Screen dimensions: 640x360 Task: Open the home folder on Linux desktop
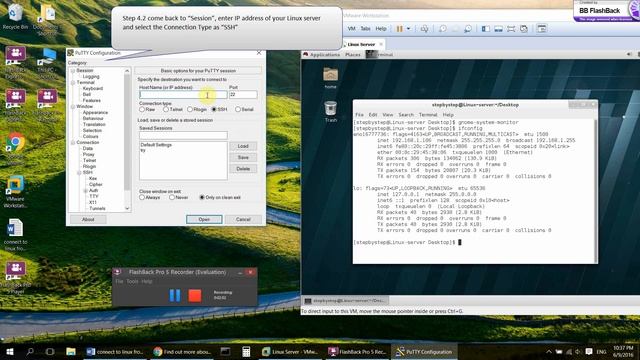(330, 78)
